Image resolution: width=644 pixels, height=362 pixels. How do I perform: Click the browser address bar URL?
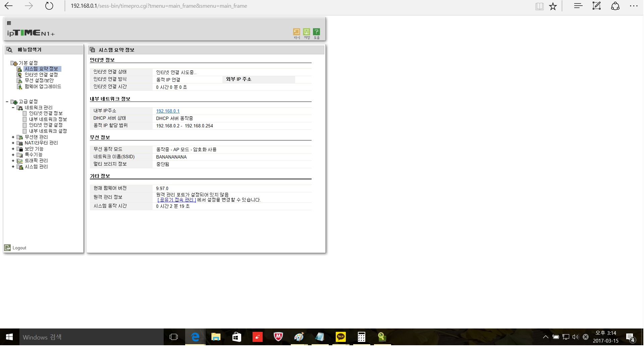pos(159,6)
